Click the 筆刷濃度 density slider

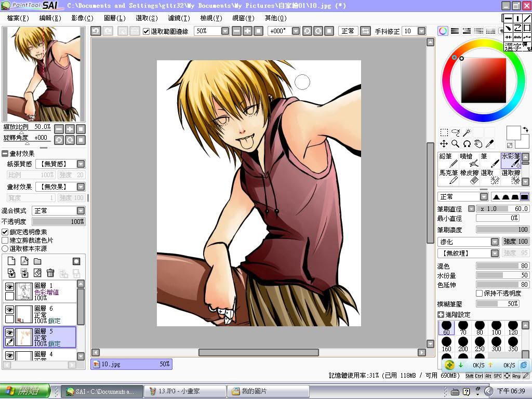502,230
